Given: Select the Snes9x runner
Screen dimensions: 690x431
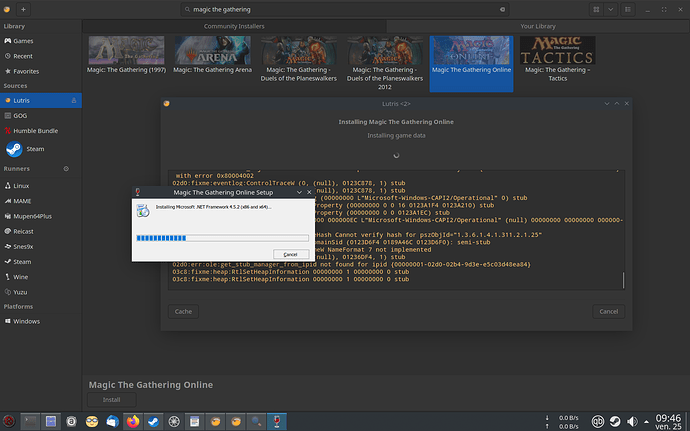Looking at the screenshot, I should point(40,247).
